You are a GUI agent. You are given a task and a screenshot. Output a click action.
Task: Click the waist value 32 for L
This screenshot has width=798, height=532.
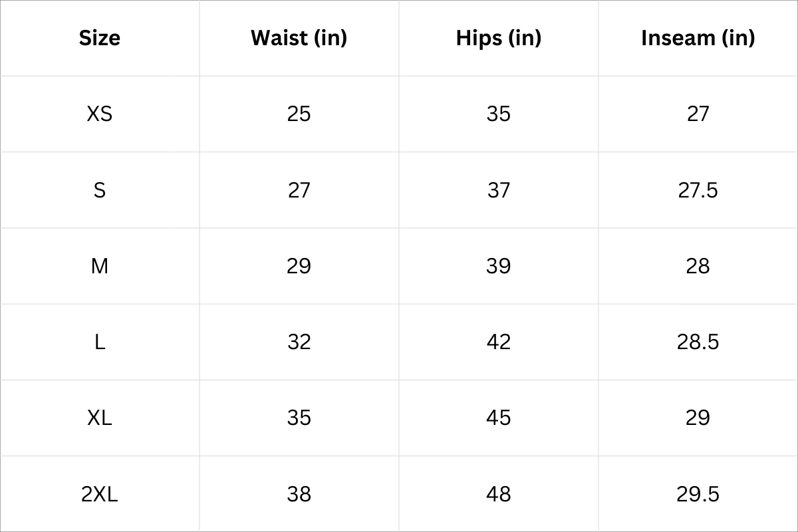pos(299,342)
